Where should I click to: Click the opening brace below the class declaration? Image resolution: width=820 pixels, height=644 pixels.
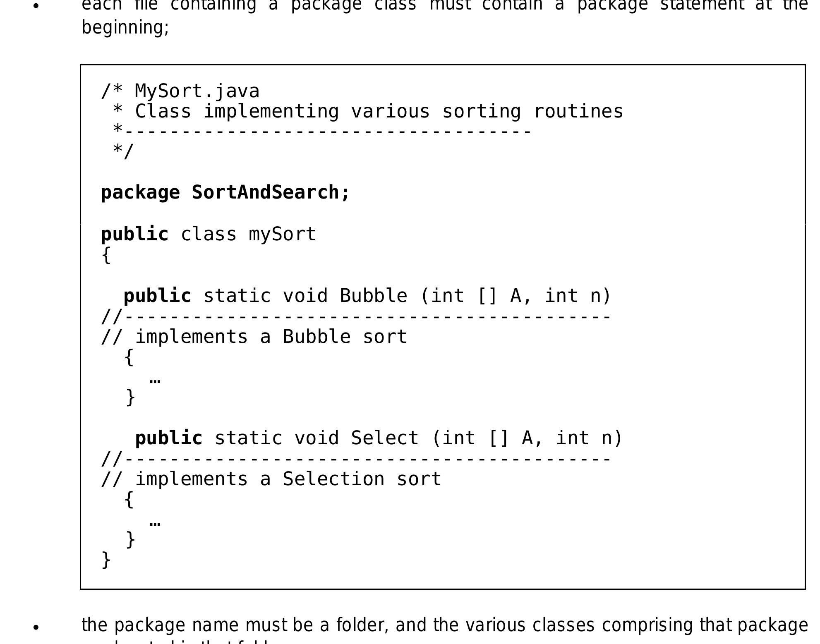coord(106,255)
